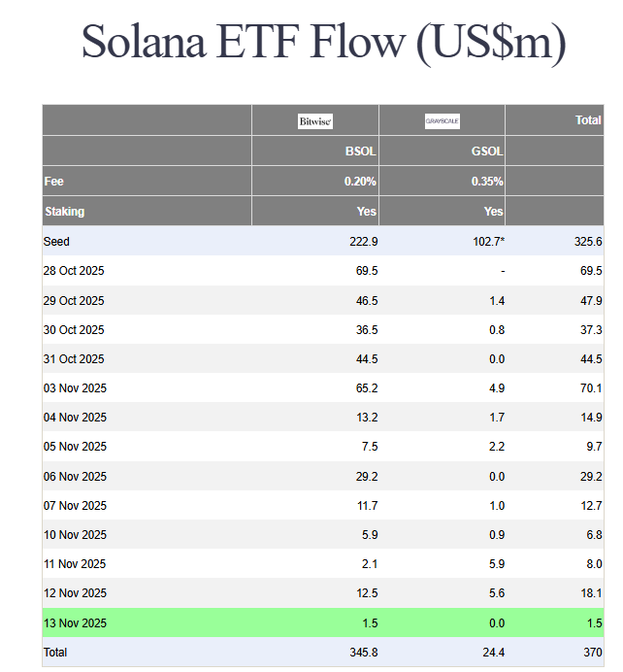Select the 0.20% BSOL fee cell
Screen dimensions: 623x672
360,182
